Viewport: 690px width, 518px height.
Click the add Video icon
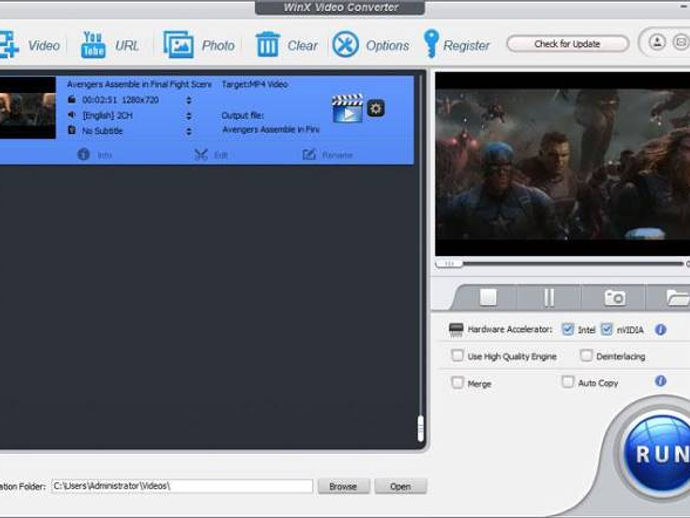9,44
